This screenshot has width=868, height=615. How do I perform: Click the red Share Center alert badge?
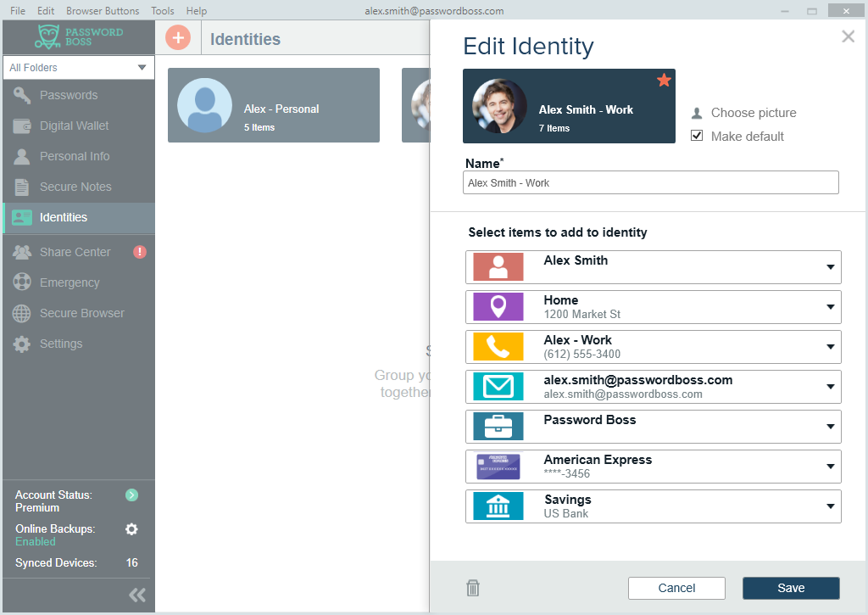click(140, 252)
